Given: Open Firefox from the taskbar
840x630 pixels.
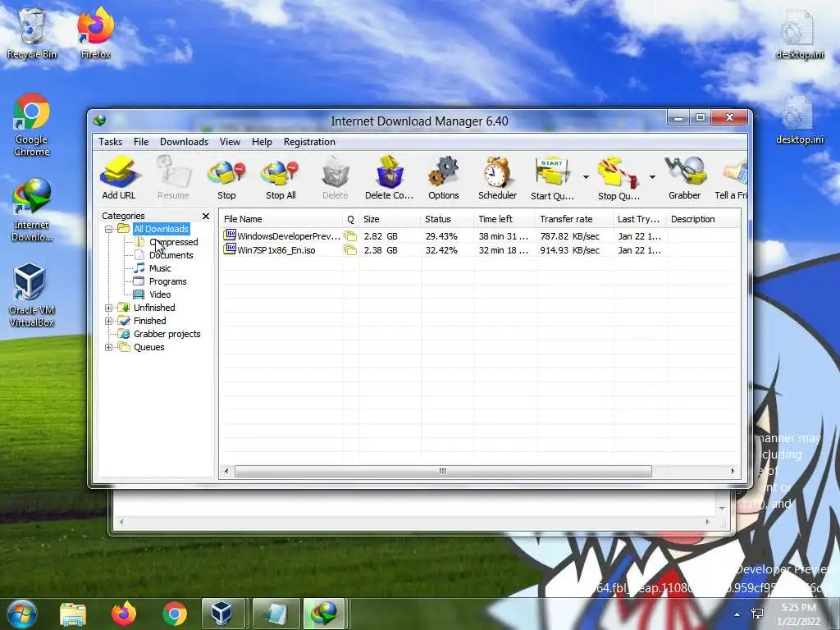Looking at the screenshot, I should pos(124,614).
